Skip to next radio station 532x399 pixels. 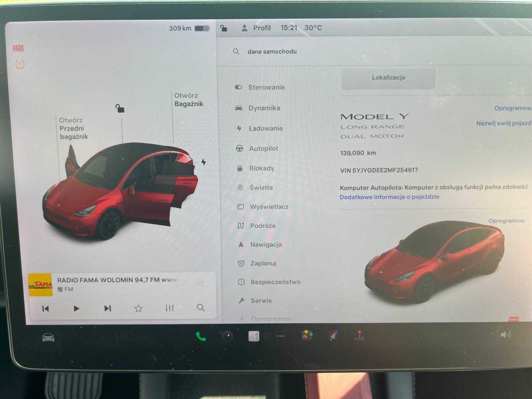[108, 308]
